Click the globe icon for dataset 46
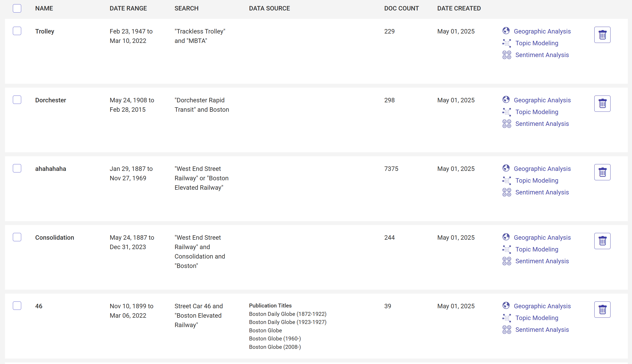 [x=506, y=306]
